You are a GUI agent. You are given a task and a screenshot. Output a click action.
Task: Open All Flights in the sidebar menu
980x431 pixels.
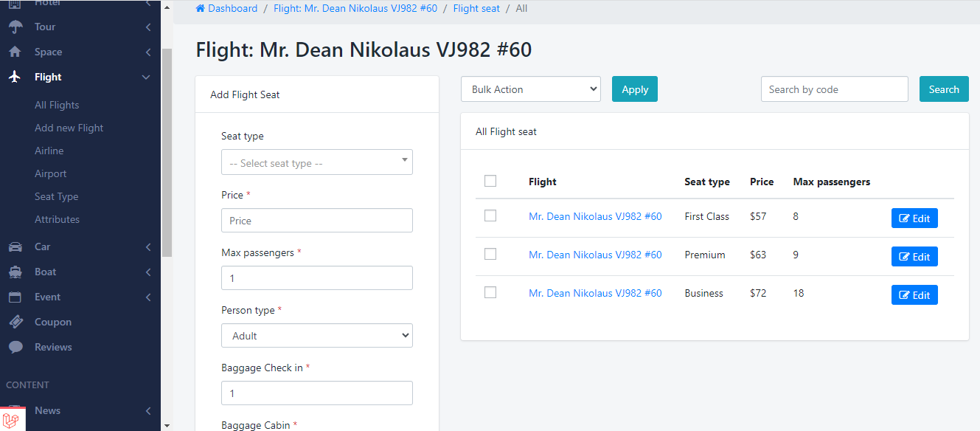click(57, 105)
